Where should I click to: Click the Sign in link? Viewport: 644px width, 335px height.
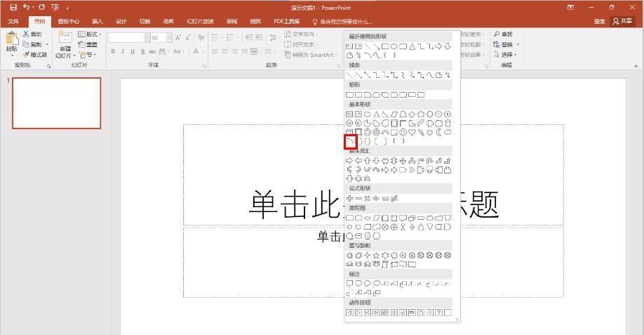point(600,21)
